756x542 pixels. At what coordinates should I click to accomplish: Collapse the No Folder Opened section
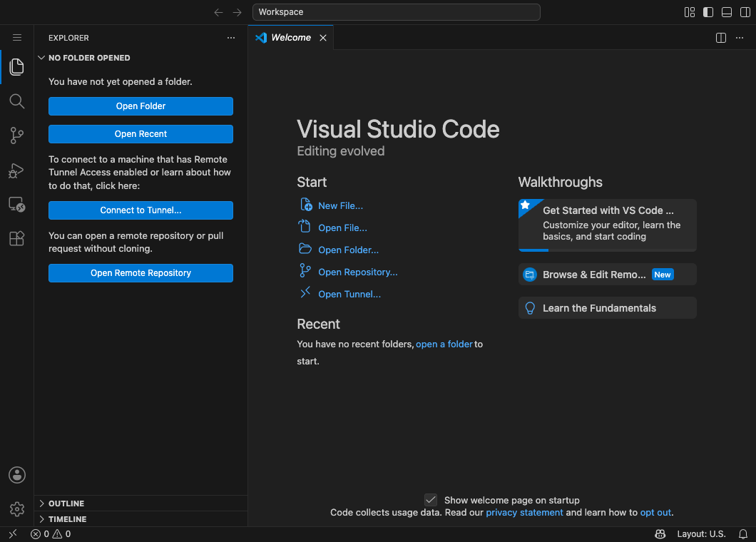point(141,58)
